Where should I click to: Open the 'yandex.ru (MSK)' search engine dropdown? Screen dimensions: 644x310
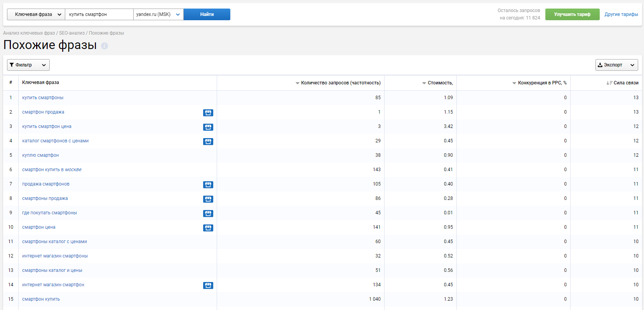[x=158, y=14]
